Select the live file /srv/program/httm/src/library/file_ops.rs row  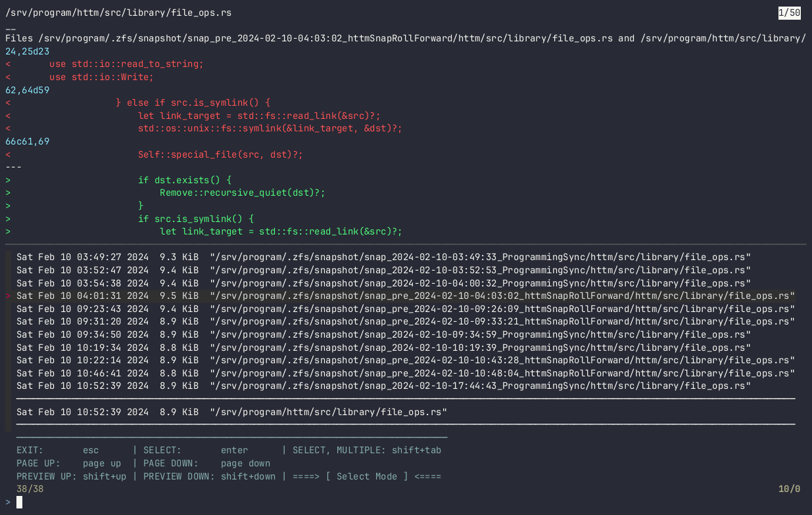[231, 412]
